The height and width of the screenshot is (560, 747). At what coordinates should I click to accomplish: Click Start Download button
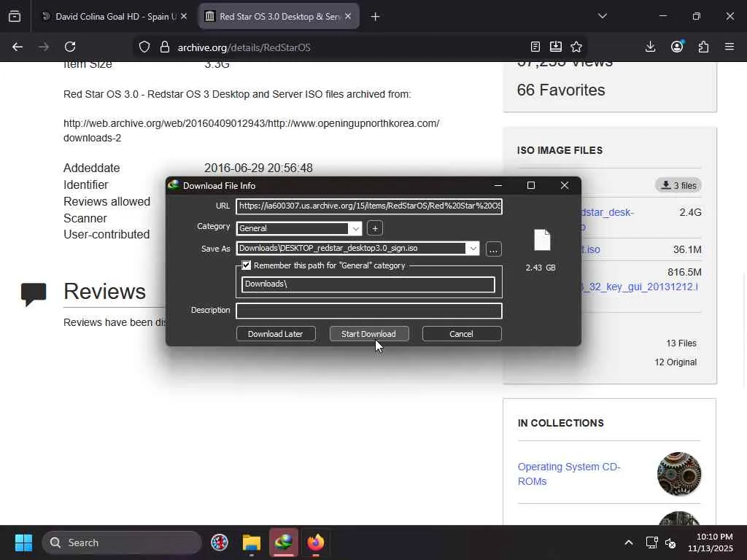tap(369, 334)
